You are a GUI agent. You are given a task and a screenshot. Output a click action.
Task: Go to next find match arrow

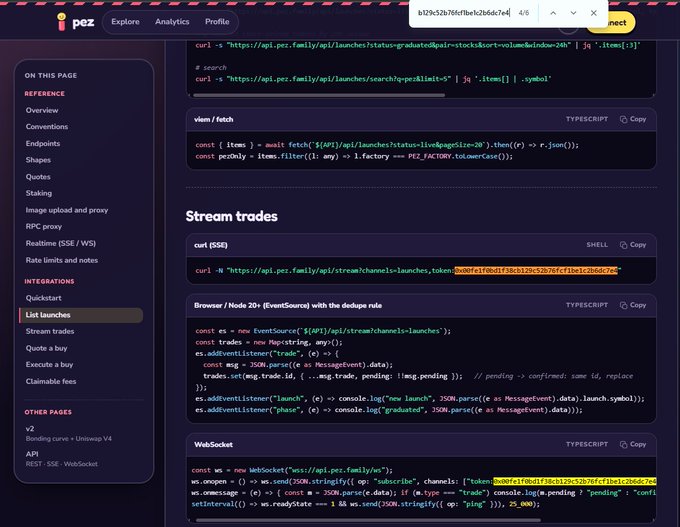[x=573, y=13]
